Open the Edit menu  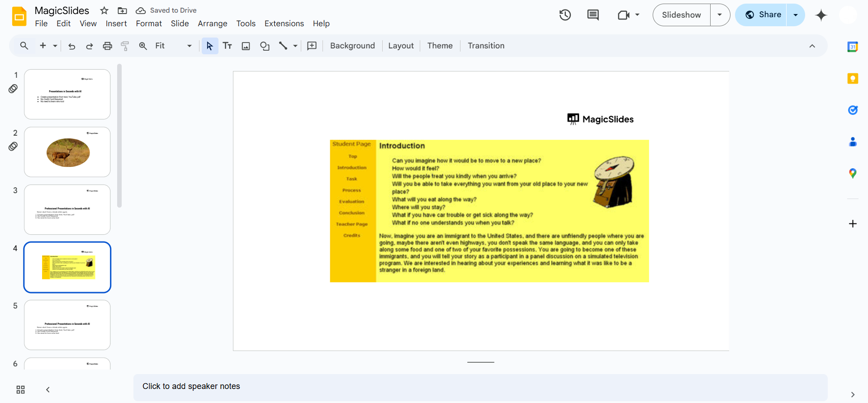pyautogui.click(x=63, y=24)
